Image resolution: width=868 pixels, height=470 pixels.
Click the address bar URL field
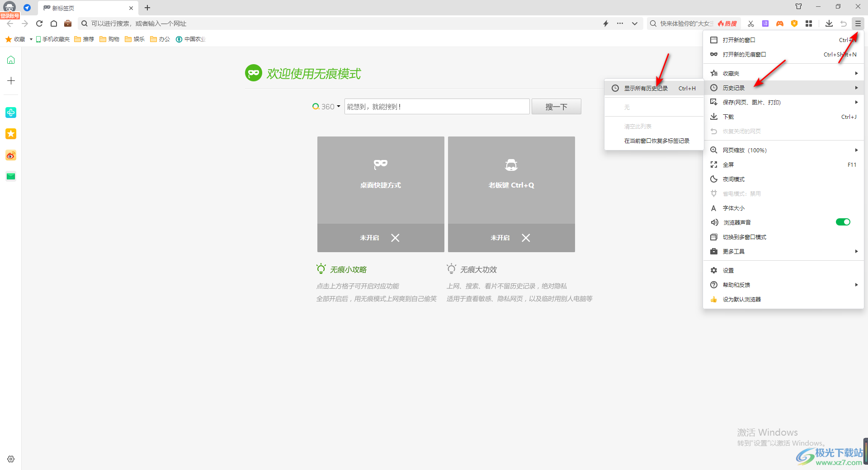click(339, 23)
